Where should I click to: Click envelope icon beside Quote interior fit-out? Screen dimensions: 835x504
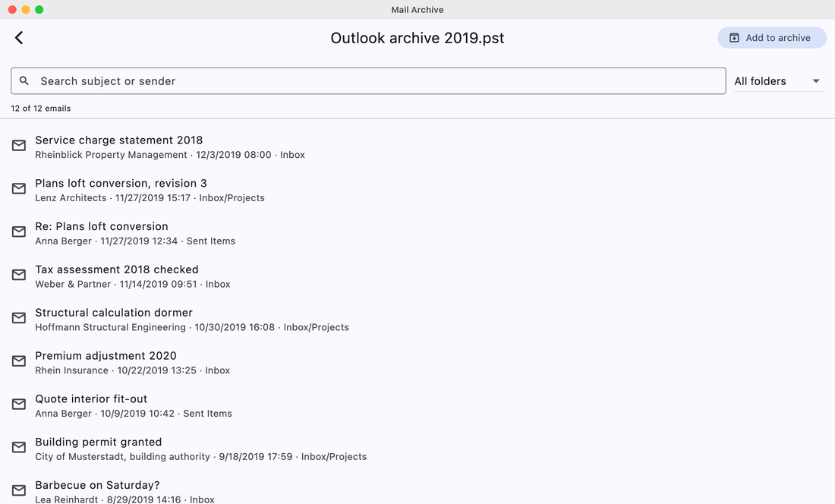[19, 404]
